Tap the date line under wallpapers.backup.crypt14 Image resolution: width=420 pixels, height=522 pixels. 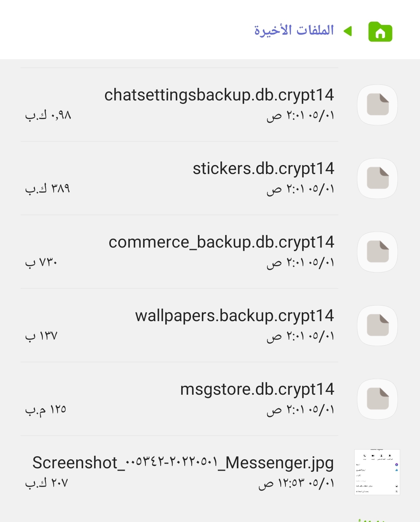point(300,336)
